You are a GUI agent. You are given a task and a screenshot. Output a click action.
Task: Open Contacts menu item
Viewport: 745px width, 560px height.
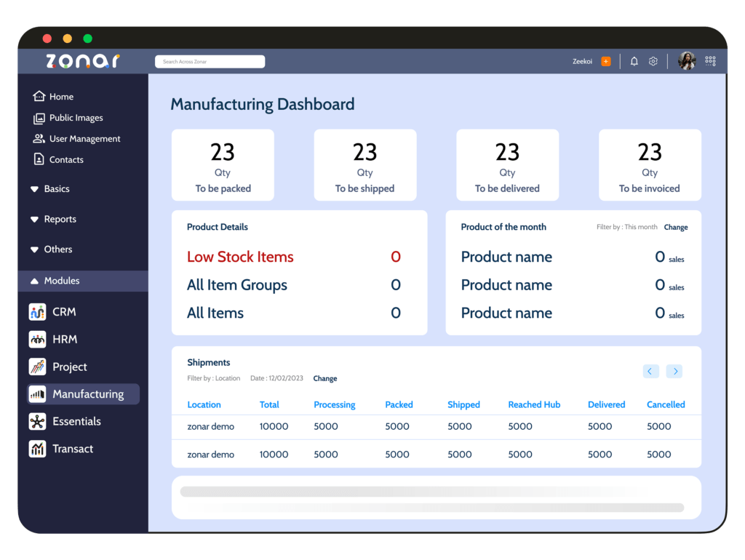click(x=66, y=159)
